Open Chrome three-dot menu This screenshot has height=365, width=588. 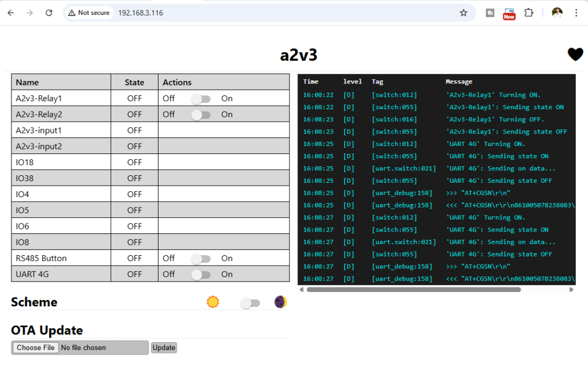(x=576, y=13)
